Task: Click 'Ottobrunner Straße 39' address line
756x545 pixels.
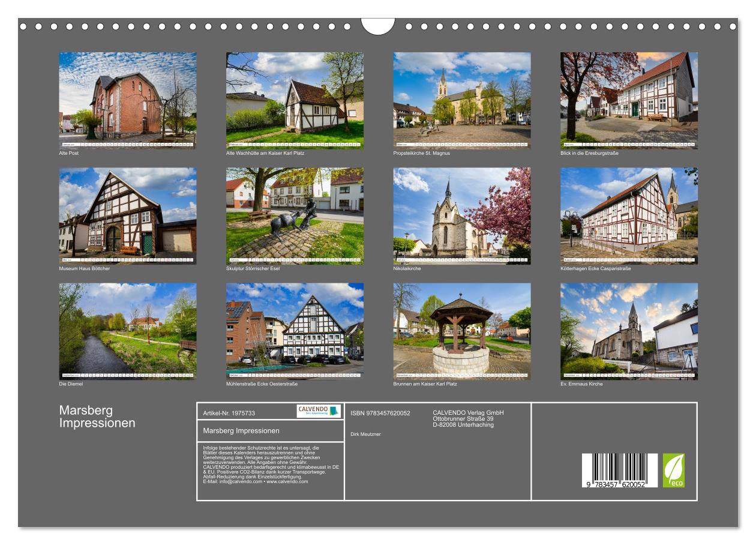Action: (463, 418)
